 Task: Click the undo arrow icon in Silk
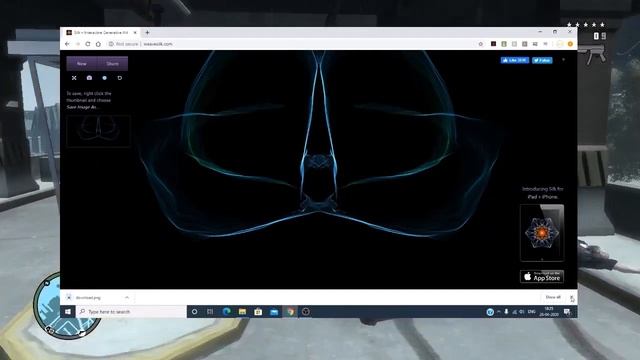coord(120,78)
